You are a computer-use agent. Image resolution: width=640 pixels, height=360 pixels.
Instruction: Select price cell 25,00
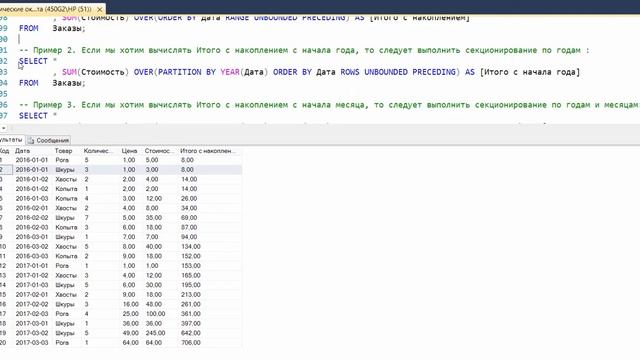pyautogui.click(x=131, y=314)
